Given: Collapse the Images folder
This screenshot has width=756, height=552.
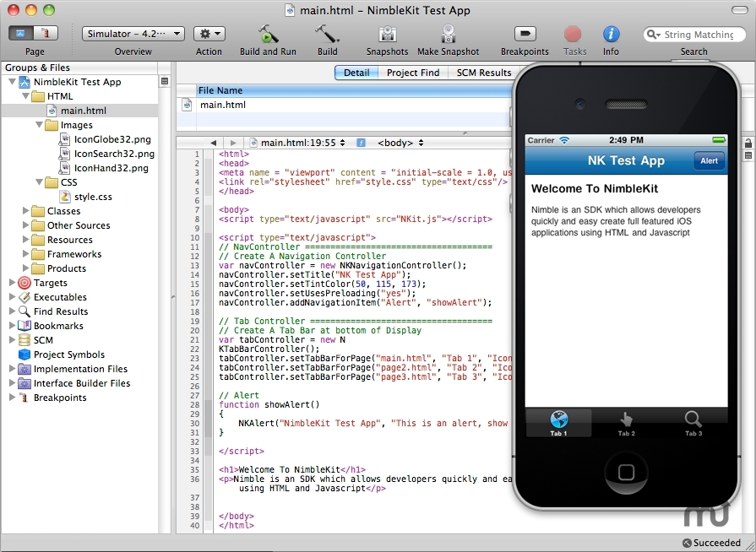Looking at the screenshot, I should point(40,125).
